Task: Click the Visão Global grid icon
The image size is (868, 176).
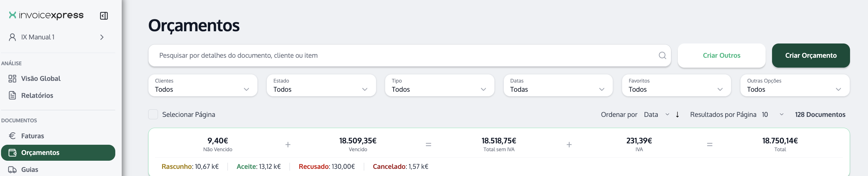Action: [12, 78]
